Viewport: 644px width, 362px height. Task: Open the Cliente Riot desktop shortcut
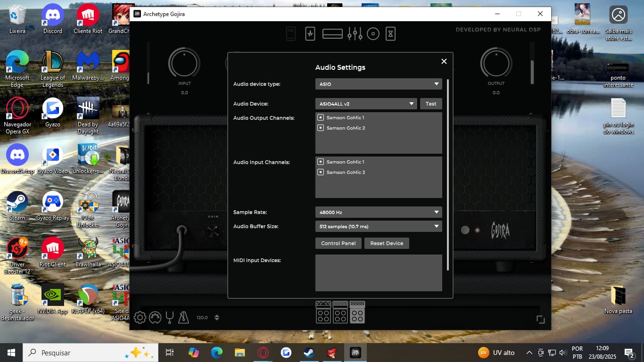tap(88, 19)
